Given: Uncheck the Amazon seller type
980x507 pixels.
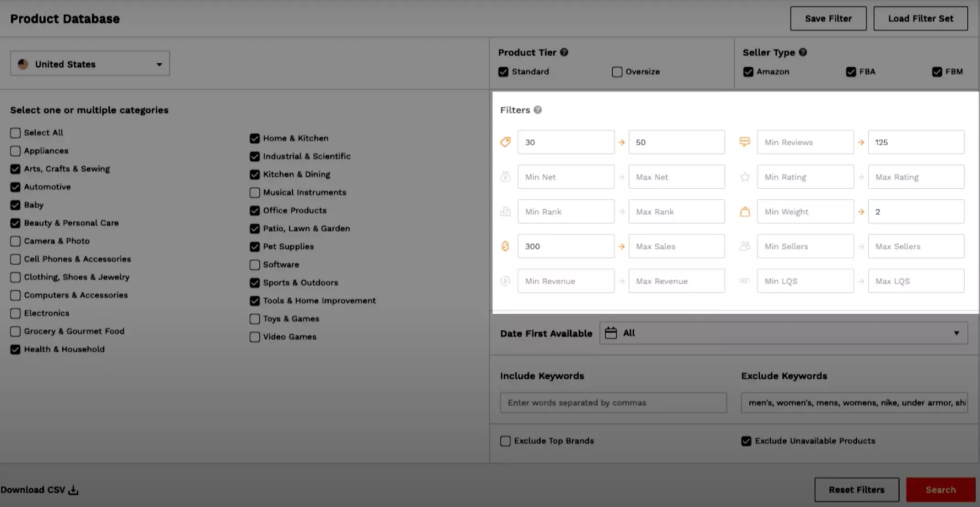Looking at the screenshot, I should pyautogui.click(x=748, y=72).
